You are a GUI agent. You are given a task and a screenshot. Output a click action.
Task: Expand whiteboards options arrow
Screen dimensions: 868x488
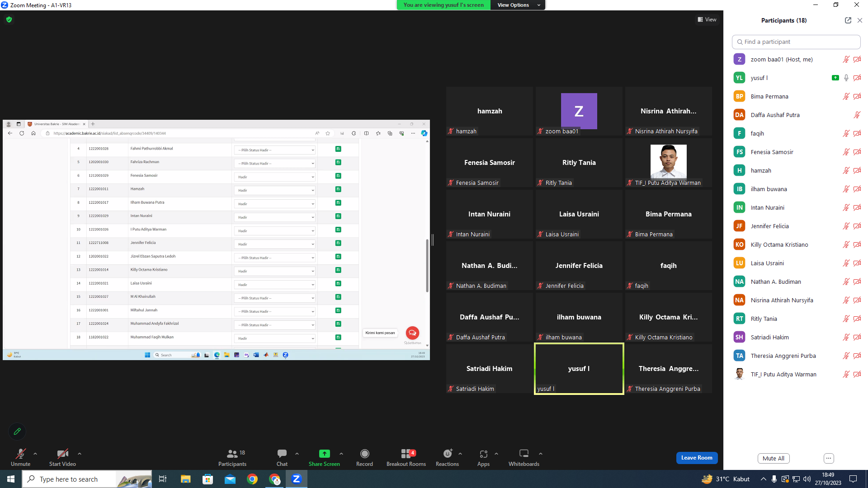(541, 454)
